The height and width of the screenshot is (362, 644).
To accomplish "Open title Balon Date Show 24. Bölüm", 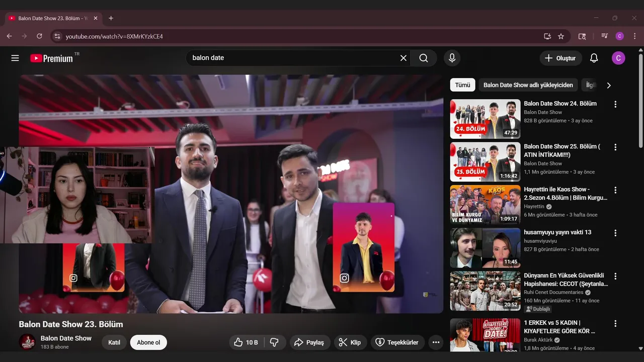I will point(560,104).
